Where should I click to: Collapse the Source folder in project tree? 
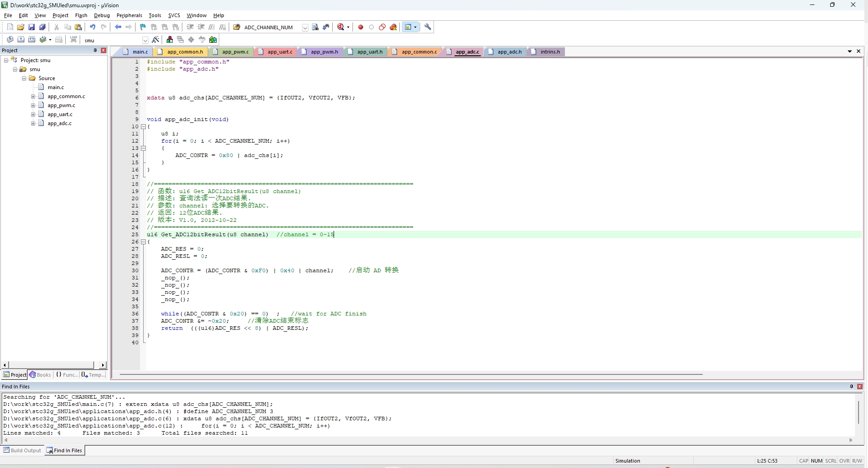(24, 78)
